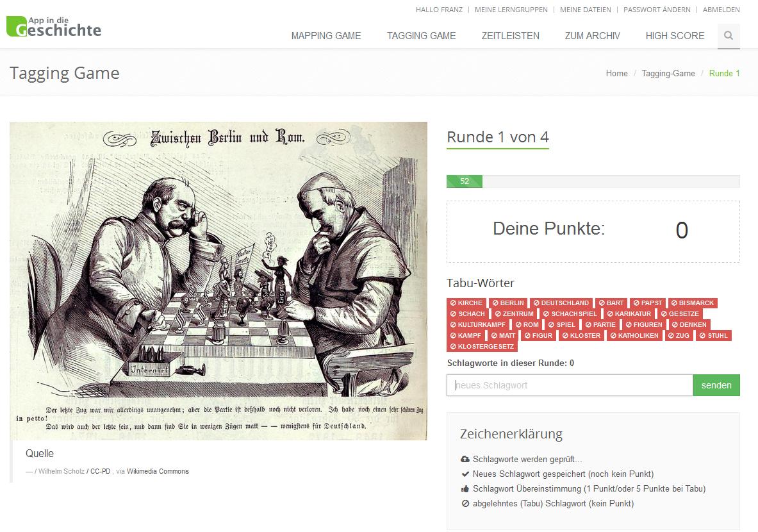Click the green timer progress bar
This screenshot has height=532, width=758.
pyautogui.click(x=465, y=181)
